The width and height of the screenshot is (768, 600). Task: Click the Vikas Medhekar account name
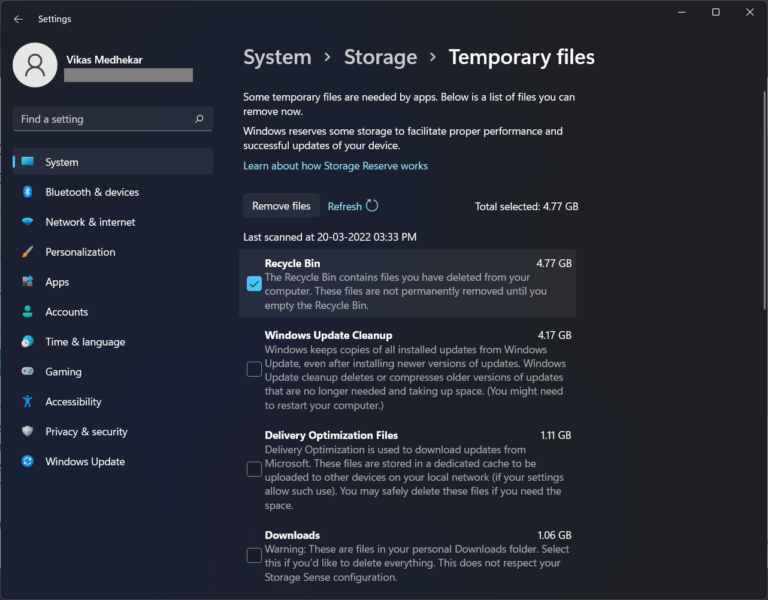tap(104, 60)
